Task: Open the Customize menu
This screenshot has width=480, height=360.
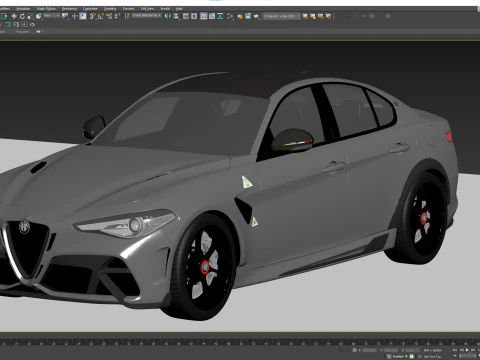Action: click(x=90, y=9)
